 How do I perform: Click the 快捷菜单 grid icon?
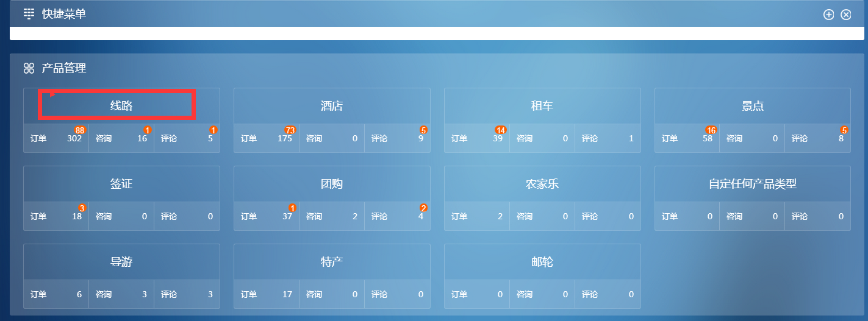(x=29, y=13)
